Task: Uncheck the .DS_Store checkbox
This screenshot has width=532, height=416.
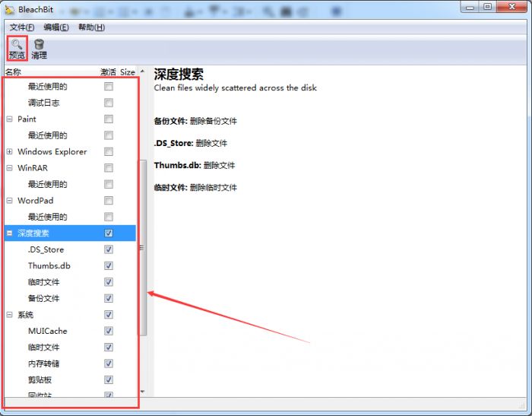Action: coord(109,249)
